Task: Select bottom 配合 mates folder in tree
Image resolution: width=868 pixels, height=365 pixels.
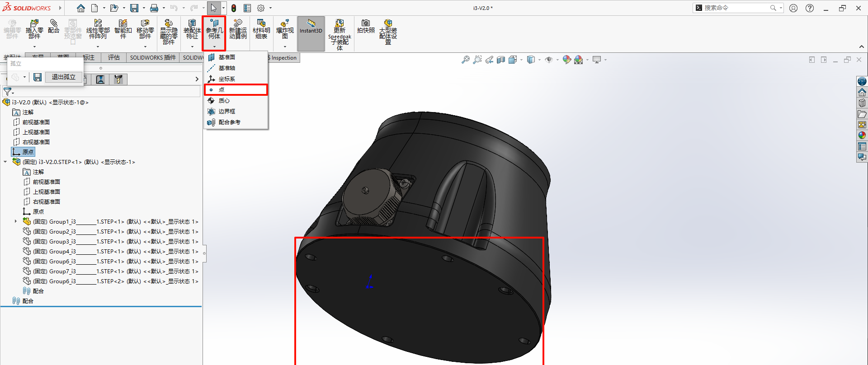Action: point(23,301)
